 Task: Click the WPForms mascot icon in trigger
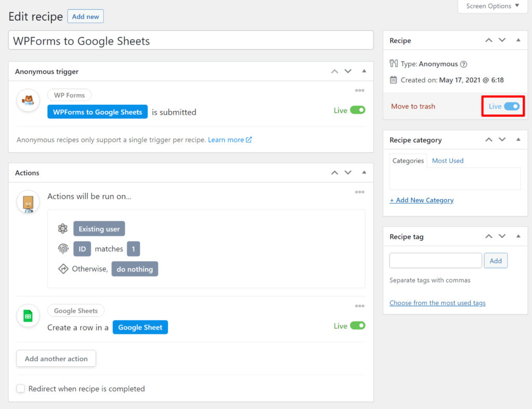click(x=28, y=100)
